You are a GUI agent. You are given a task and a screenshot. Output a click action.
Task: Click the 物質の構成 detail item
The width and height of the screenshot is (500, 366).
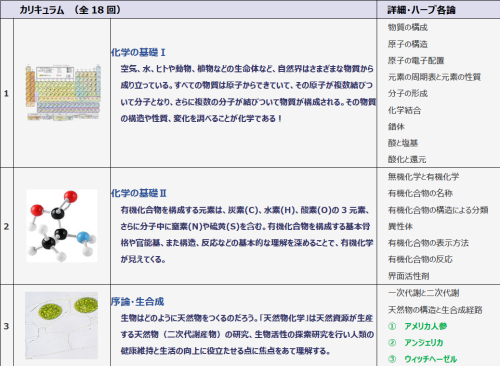[408, 27]
